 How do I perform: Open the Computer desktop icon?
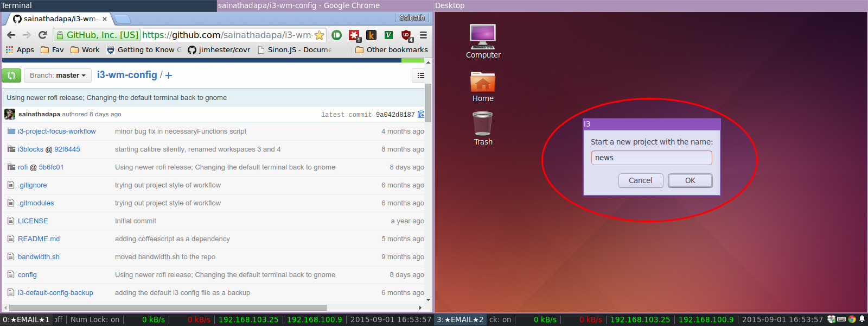point(483,41)
